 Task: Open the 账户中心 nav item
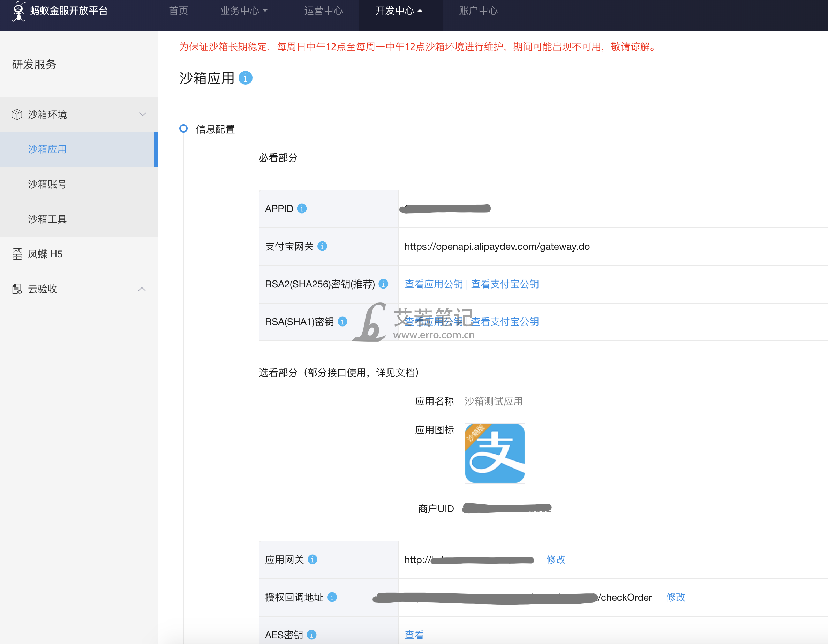[478, 10]
